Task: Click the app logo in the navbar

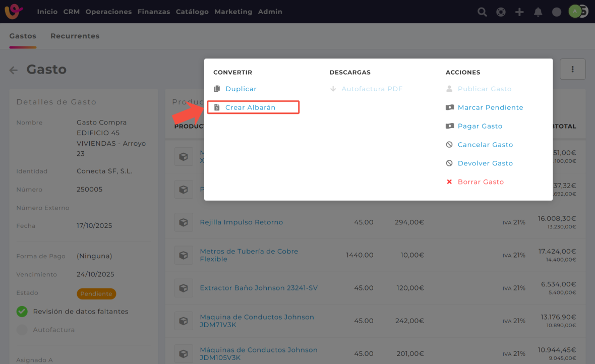Action: point(14,12)
